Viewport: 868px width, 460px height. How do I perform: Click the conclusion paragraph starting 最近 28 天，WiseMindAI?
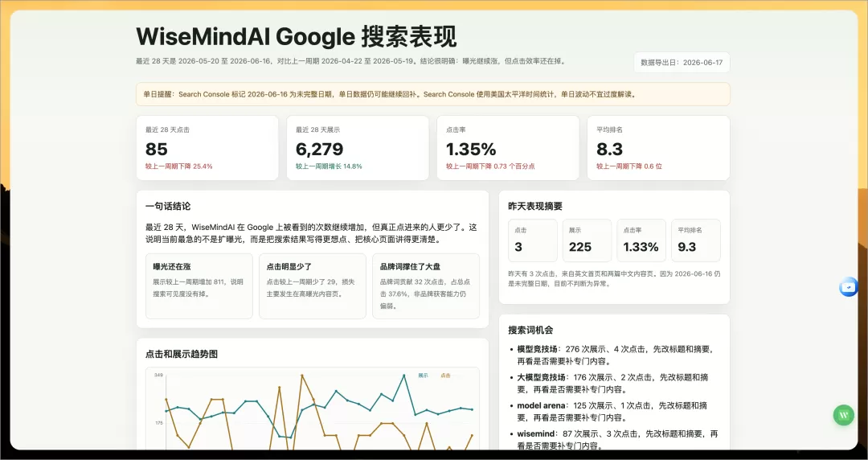[x=311, y=234]
